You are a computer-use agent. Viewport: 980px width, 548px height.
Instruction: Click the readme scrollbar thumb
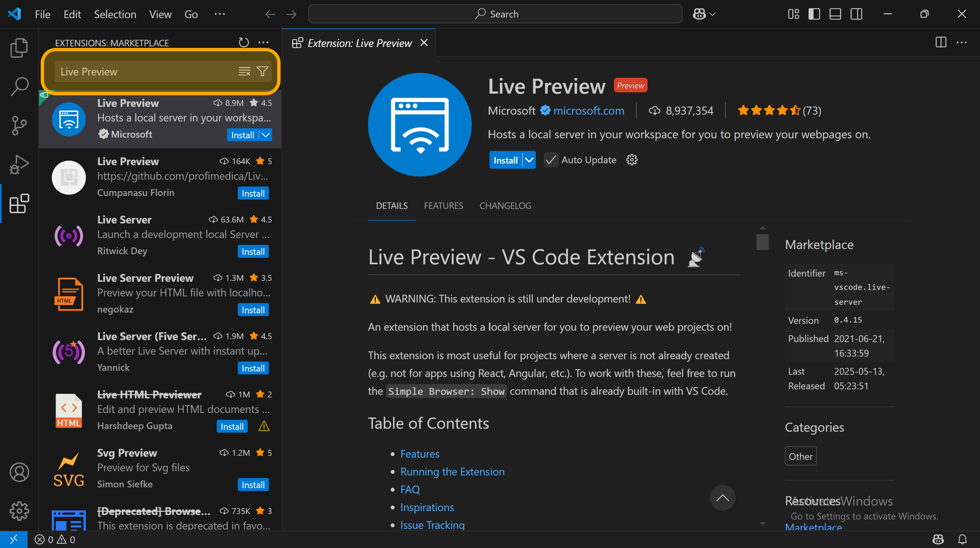click(x=762, y=242)
